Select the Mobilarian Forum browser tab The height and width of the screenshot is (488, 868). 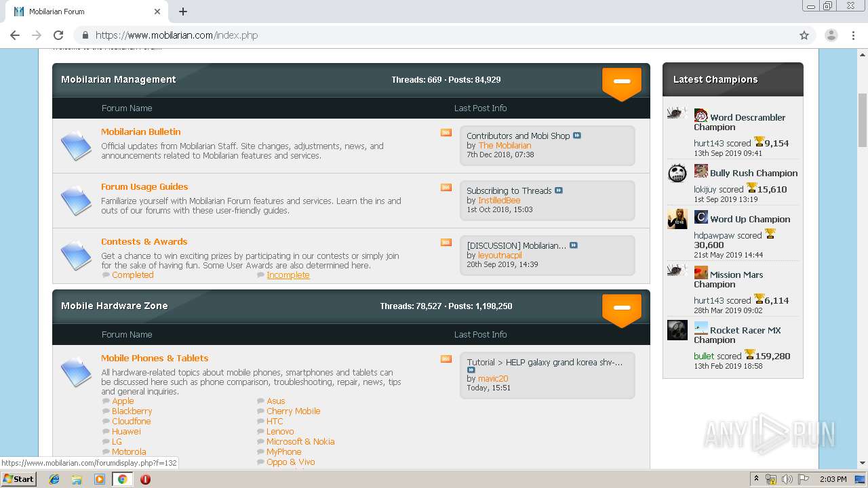pos(88,12)
